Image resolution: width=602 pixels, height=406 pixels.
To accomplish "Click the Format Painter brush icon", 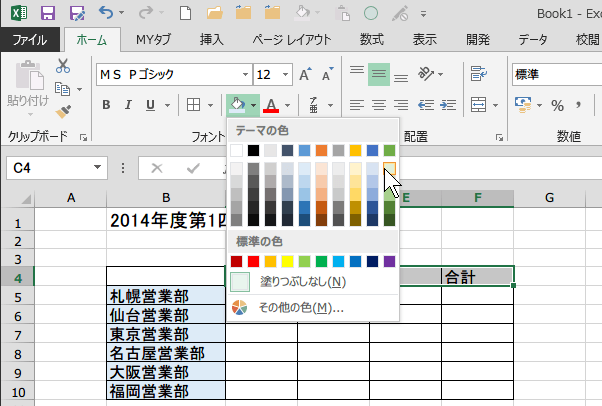I will point(63,111).
